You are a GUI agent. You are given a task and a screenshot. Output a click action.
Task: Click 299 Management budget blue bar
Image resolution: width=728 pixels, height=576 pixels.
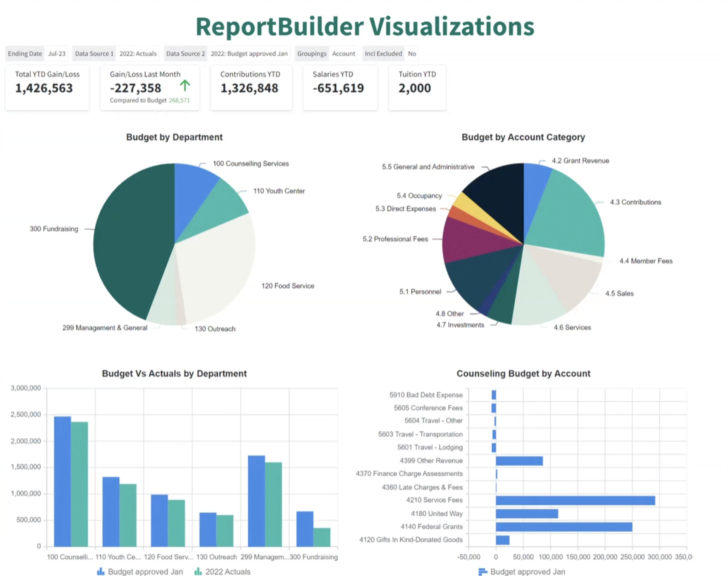click(x=257, y=501)
